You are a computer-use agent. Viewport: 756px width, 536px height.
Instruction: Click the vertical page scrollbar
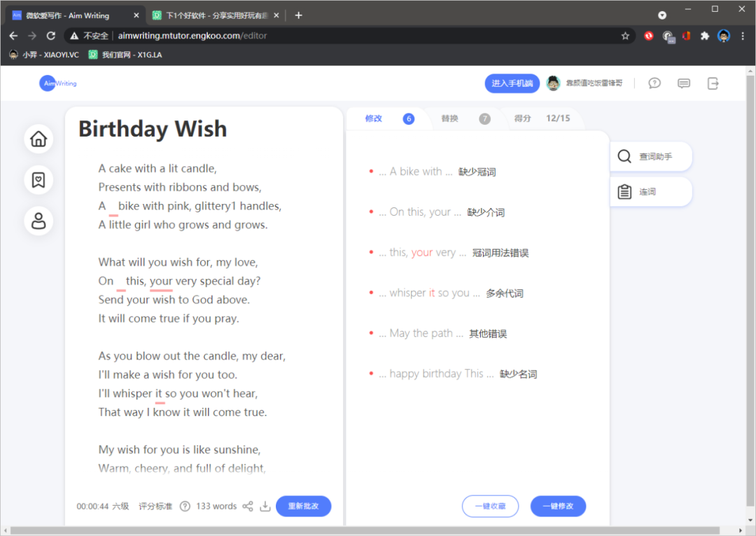[x=750, y=289]
